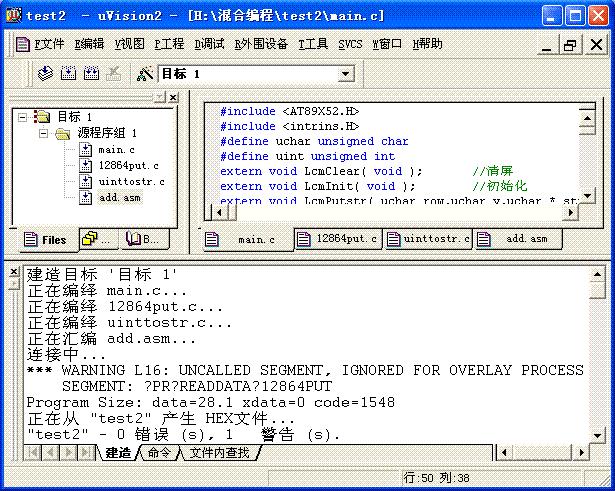
Task: Open the T工具 menu
Action: pos(313,44)
